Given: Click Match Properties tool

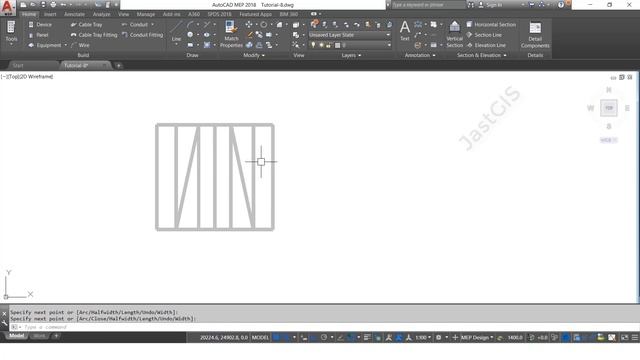Looking at the screenshot, I should tap(231, 34).
